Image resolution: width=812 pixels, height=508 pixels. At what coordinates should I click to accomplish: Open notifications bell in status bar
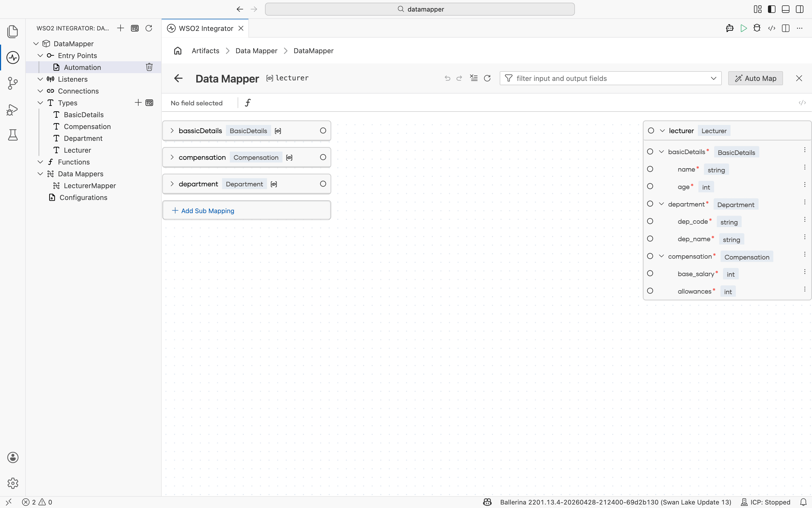[803, 502]
